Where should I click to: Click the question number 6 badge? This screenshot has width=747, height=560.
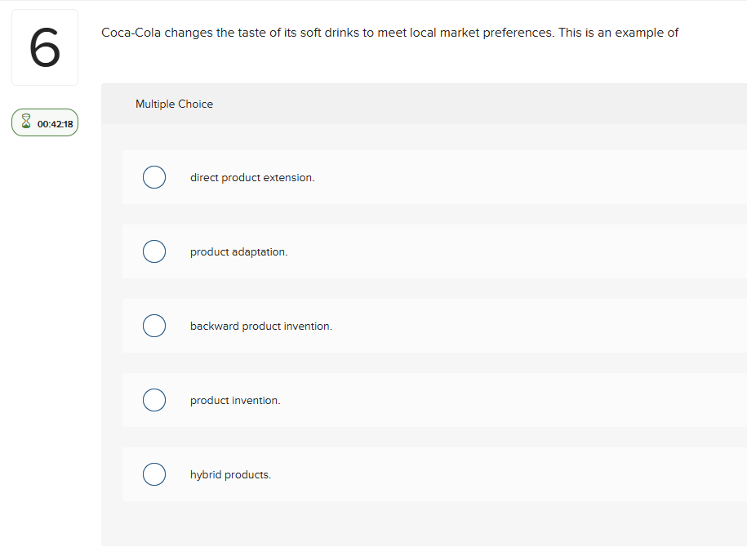[44, 47]
